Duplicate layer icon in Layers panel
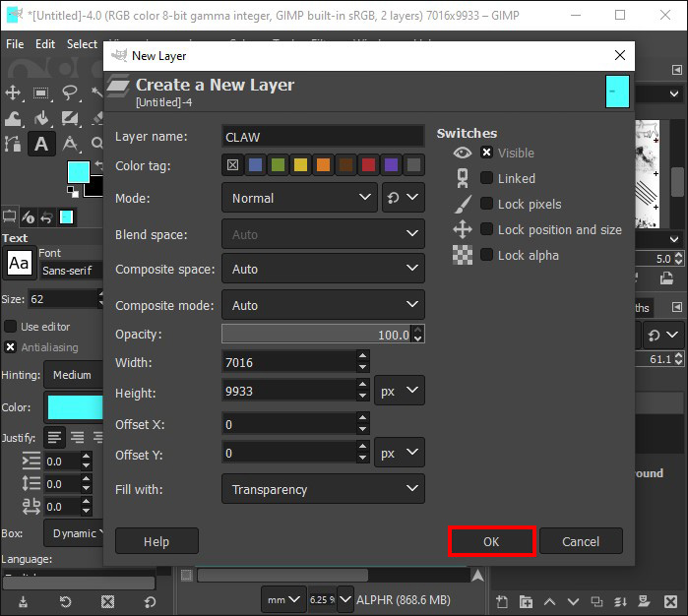Viewport: 688px width, 616px height. coord(596,601)
